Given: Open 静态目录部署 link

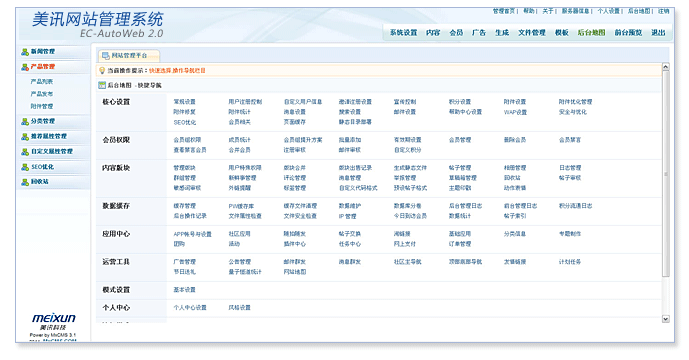Looking at the screenshot, I should [x=355, y=122].
